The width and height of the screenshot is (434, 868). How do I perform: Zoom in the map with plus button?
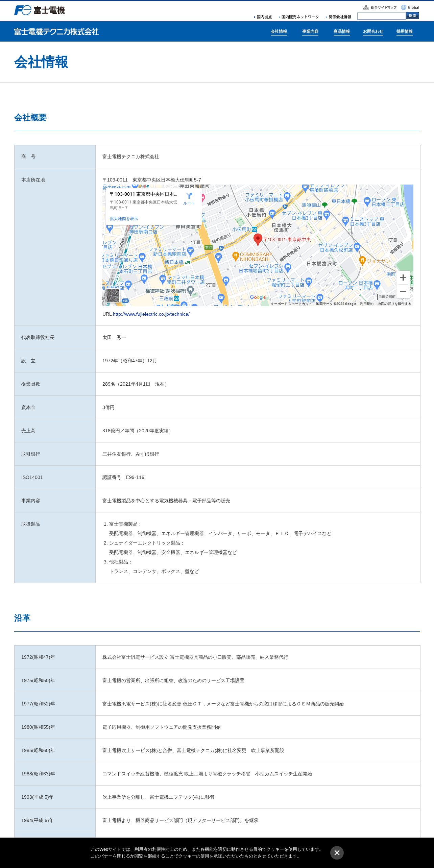403,278
